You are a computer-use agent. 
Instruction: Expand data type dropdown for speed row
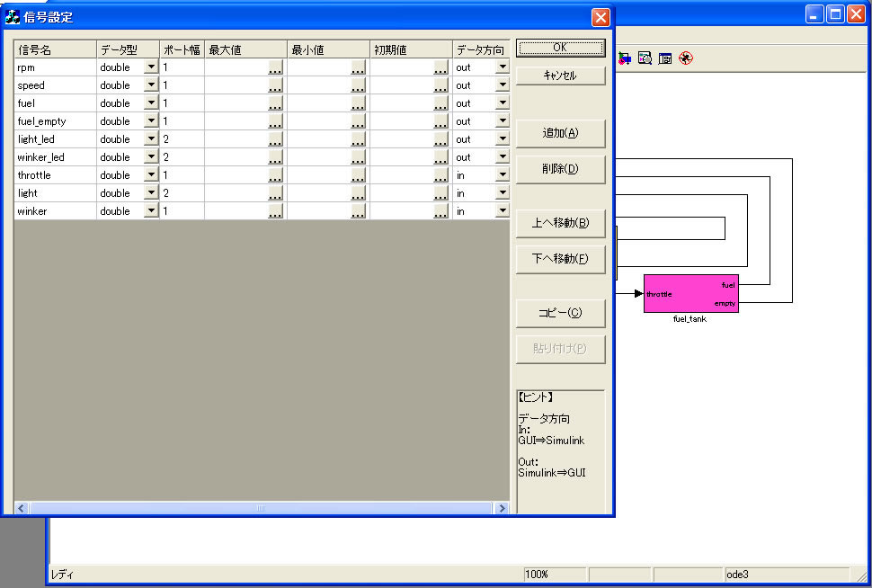[x=150, y=85]
